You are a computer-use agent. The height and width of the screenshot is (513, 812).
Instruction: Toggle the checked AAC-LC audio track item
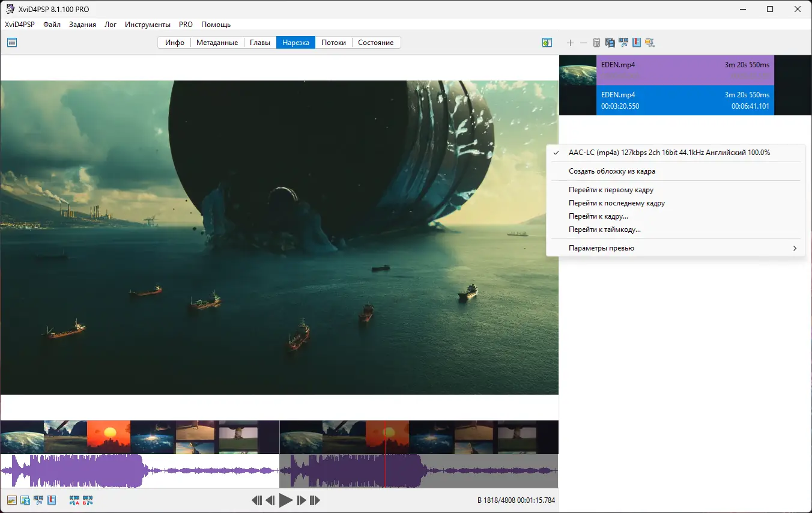pos(669,153)
